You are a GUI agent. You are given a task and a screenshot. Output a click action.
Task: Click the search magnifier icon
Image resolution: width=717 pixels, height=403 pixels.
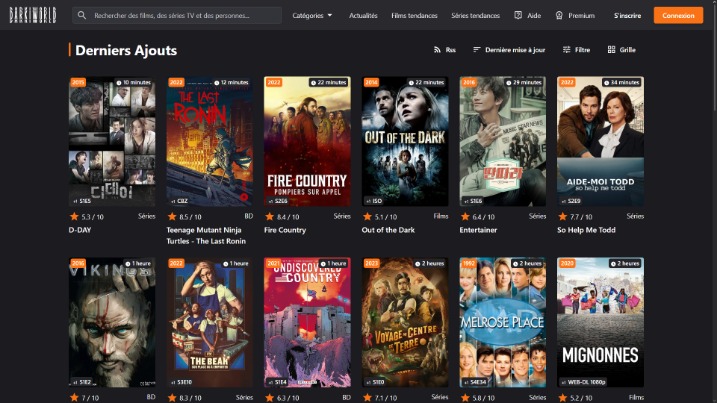(81, 15)
